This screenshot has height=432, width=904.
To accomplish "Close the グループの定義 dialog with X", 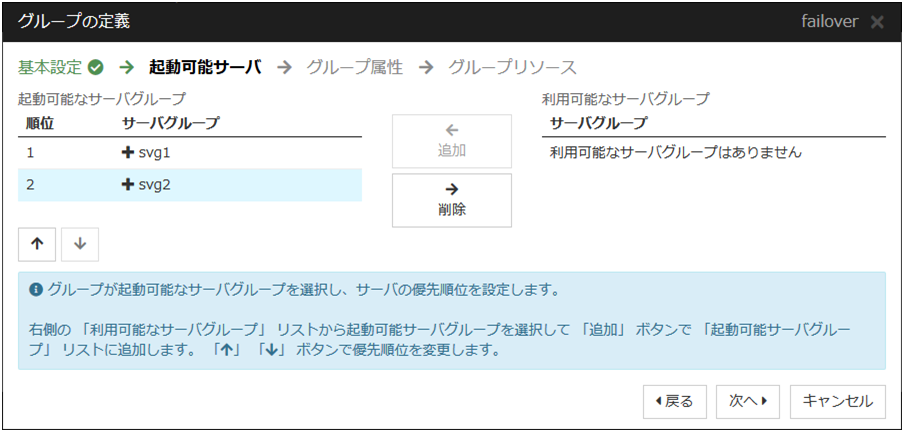I will (877, 22).
